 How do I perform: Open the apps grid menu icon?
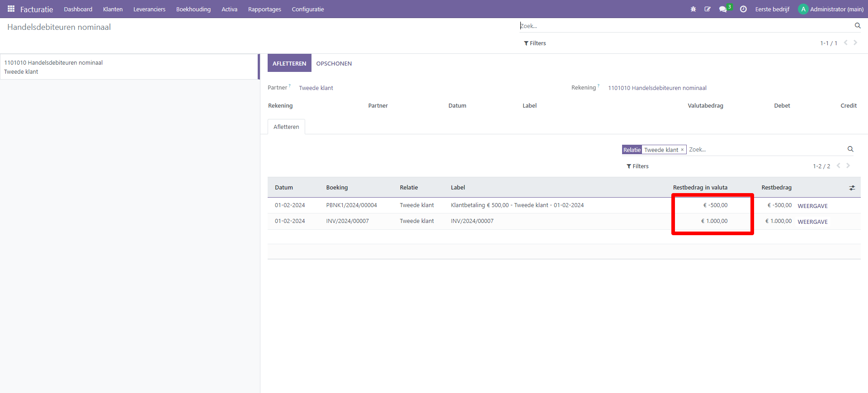[x=11, y=9]
